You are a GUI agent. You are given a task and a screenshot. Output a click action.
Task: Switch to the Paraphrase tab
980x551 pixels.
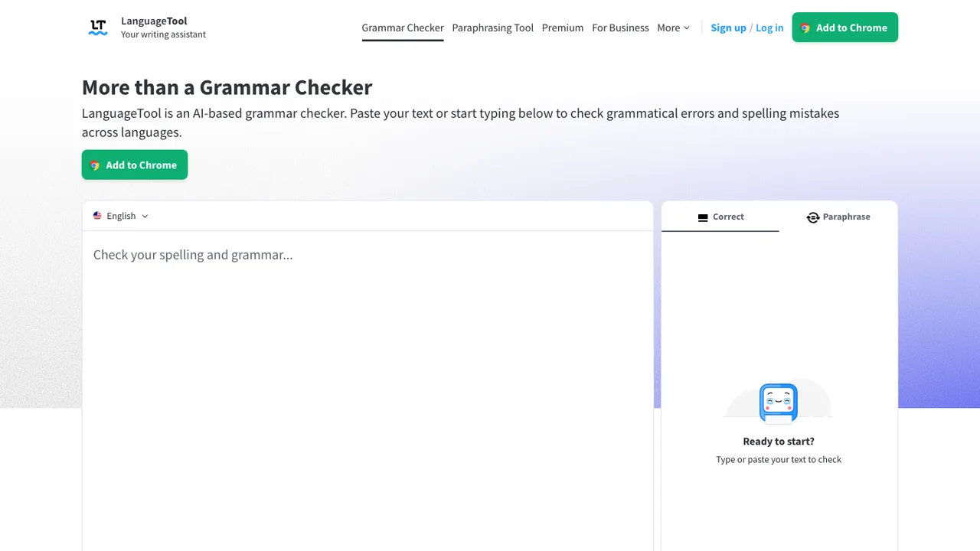tap(838, 217)
